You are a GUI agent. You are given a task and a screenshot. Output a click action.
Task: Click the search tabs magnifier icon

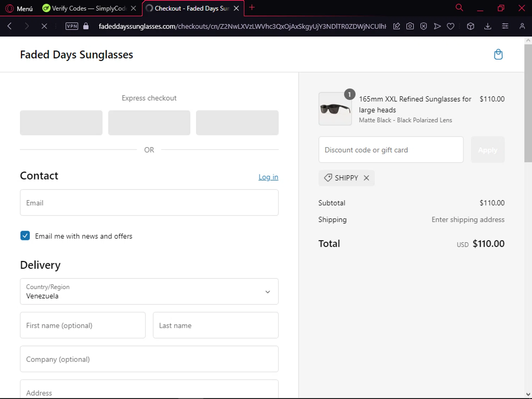tap(459, 7)
